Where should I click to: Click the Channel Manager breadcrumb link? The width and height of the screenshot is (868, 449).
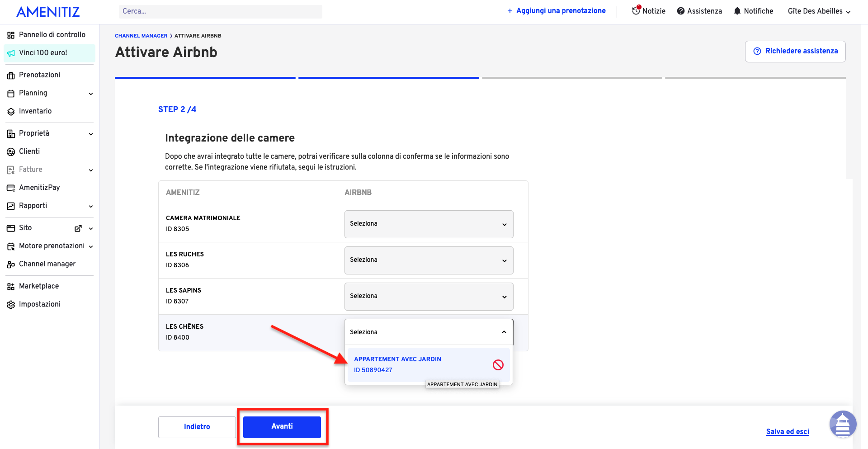[x=141, y=36]
